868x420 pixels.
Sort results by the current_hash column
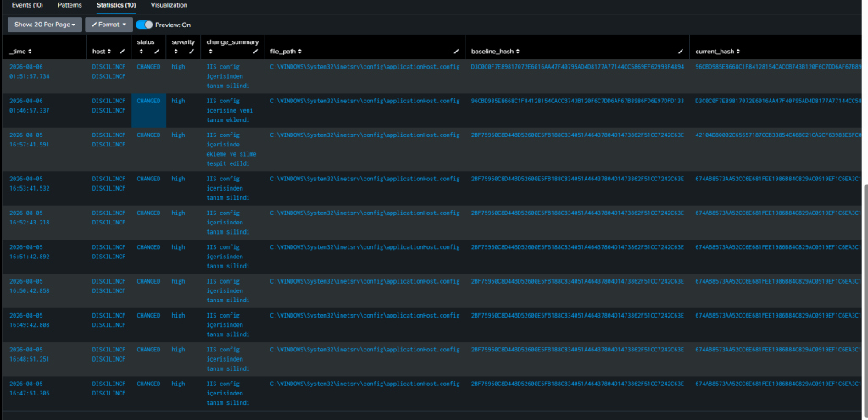[718, 52]
